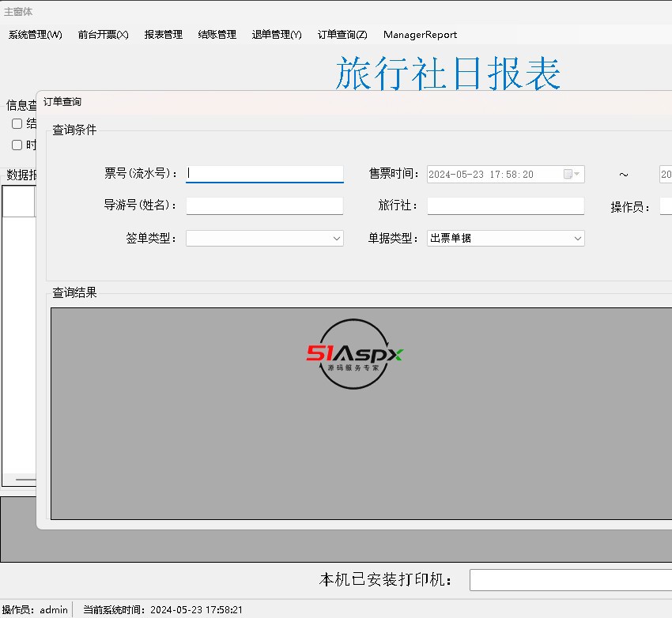Enable the checkbox labeled 时 on the left
Screen dimensions: 672x618
click(17, 145)
